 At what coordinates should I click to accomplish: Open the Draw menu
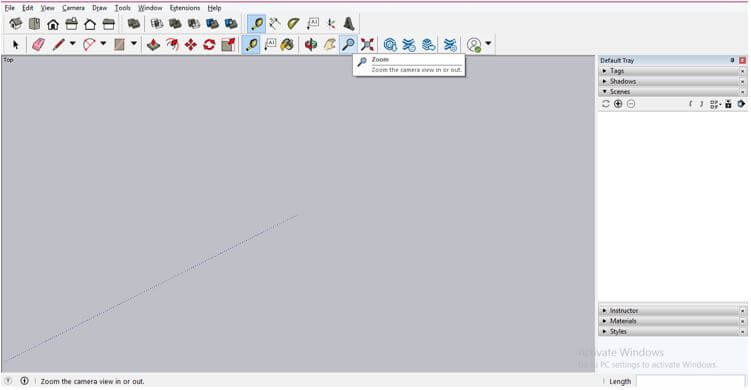pyautogui.click(x=100, y=8)
